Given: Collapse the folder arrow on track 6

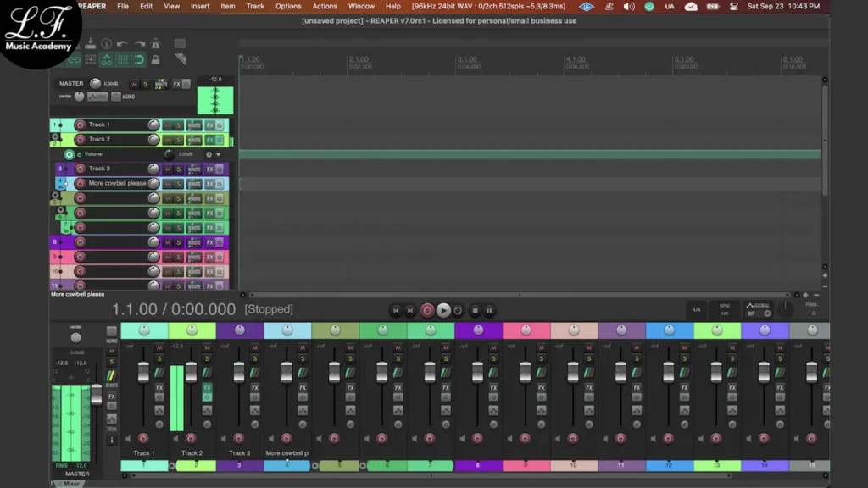Looking at the screenshot, I should point(60,209).
